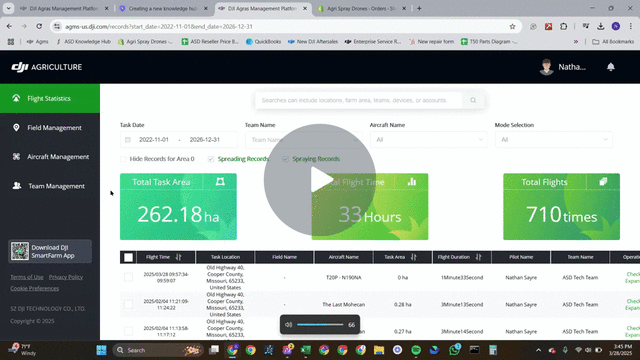The width and height of the screenshot is (640, 360).
Task: Click the 1Minute33Second duration cell
Action: click(x=462, y=278)
